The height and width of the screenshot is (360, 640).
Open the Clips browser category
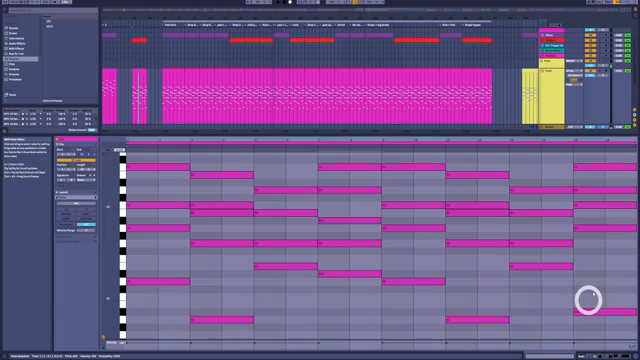point(12,64)
